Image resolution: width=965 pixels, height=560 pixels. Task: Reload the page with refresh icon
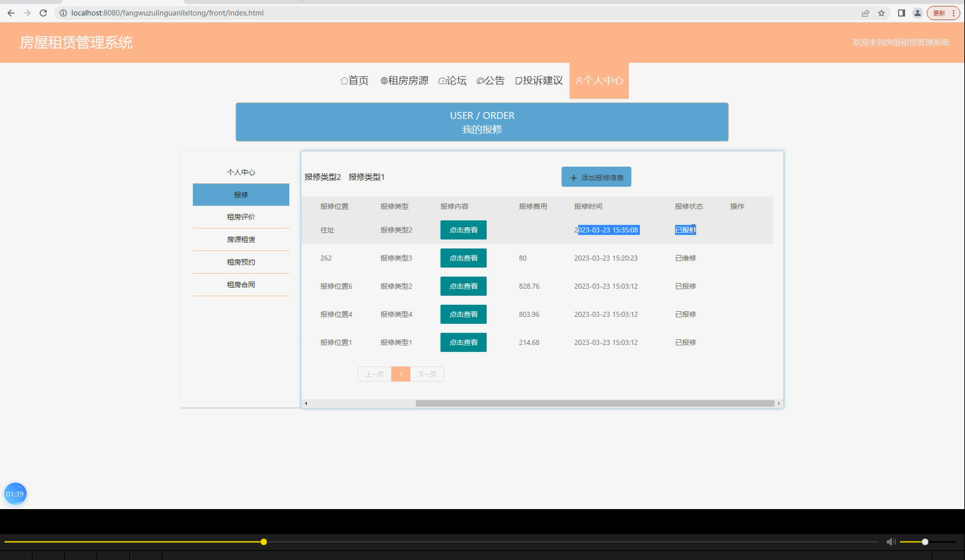tap(43, 13)
